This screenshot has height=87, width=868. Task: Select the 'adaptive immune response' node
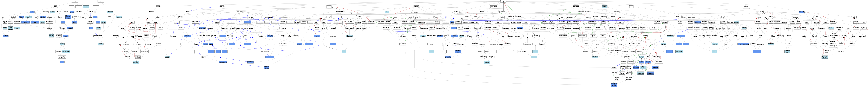[x=826, y=22]
